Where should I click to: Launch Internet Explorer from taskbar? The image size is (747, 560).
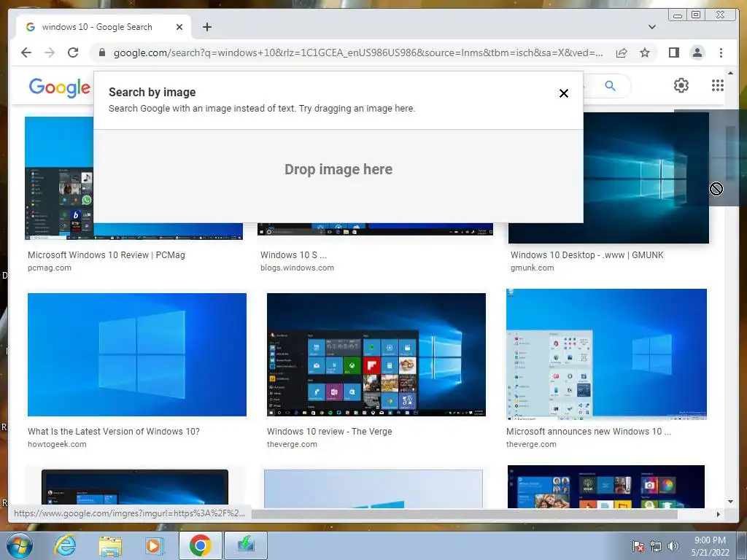(x=65, y=545)
